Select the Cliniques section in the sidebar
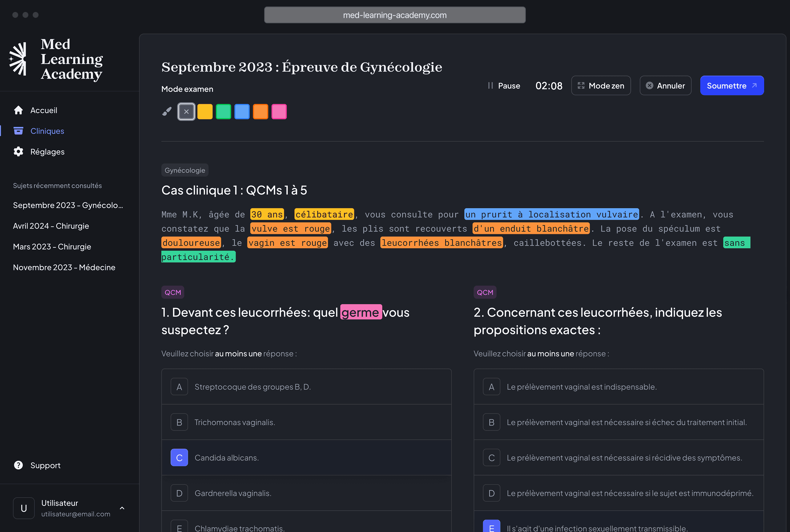 point(47,131)
